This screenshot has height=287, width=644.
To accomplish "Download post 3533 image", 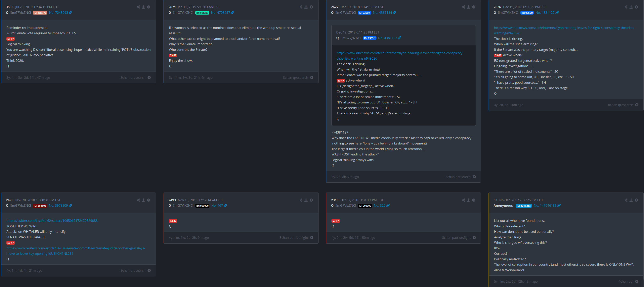I will 144,7.
